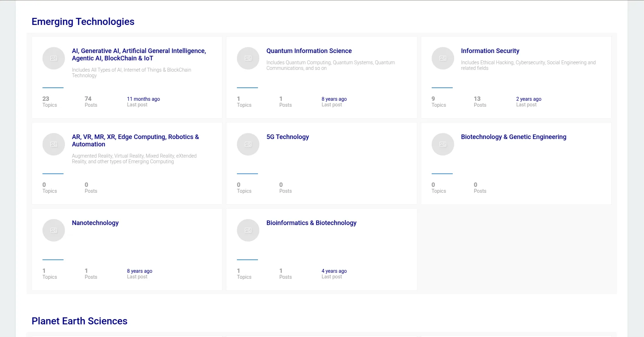Screen dimensions: 644x337
Task: Click the Biotechnology & Genetic Engineering forum icon
Action: click(443, 144)
